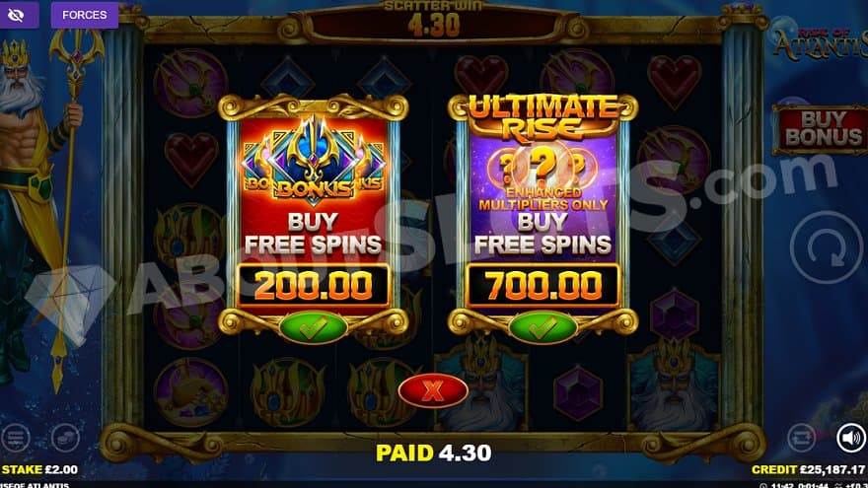
Task: Click the CREDIT balance display
Action: (x=808, y=469)
